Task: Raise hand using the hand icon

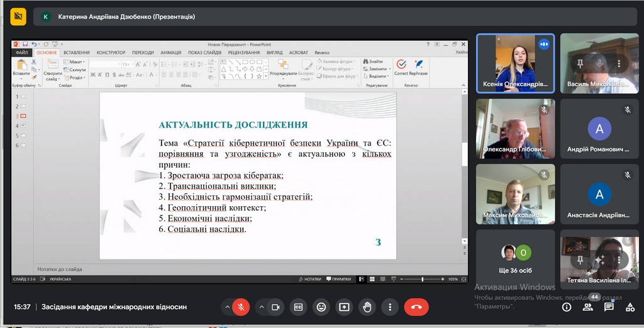Action: click(367, 307)
